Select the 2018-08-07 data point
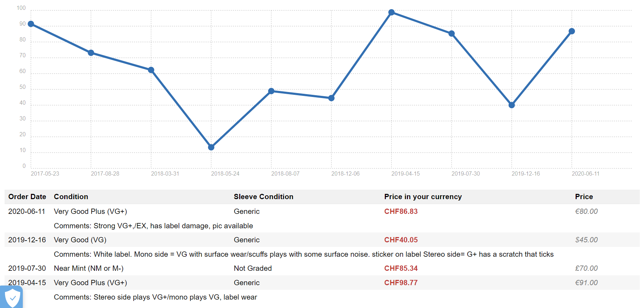Screen dimensions: 644x308 [271, 91]
